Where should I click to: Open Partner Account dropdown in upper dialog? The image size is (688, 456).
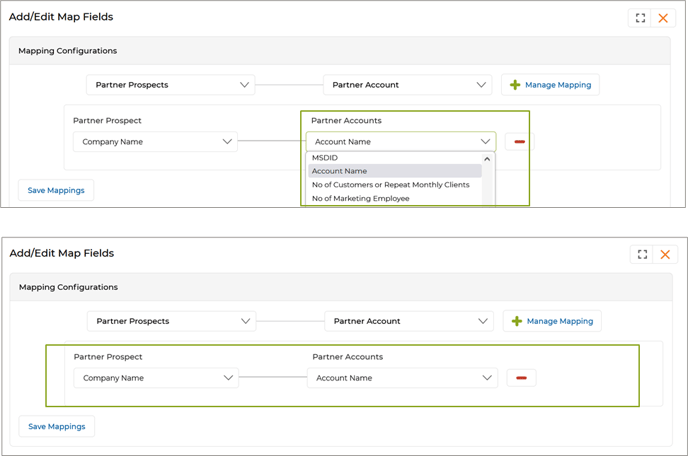407,85
